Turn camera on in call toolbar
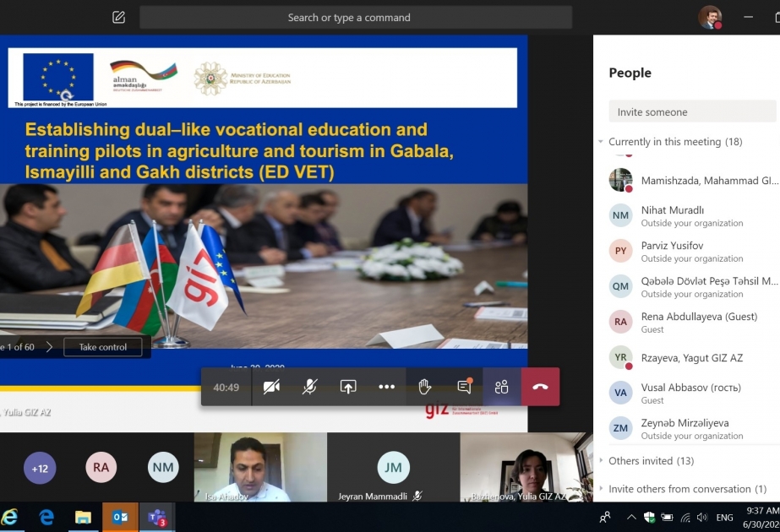The height and width of the screenshot is (532, 780). (x=271, y=387)
